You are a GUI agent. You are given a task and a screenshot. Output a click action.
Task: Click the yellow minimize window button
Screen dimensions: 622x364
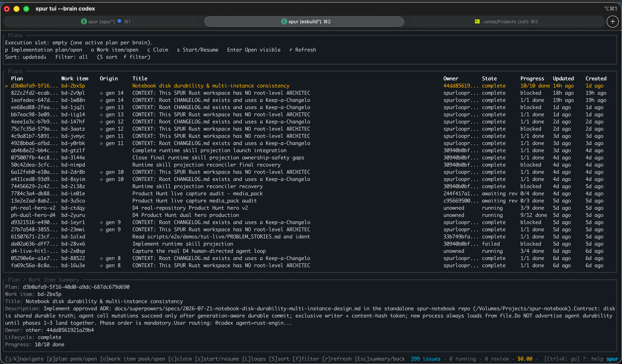17,9
